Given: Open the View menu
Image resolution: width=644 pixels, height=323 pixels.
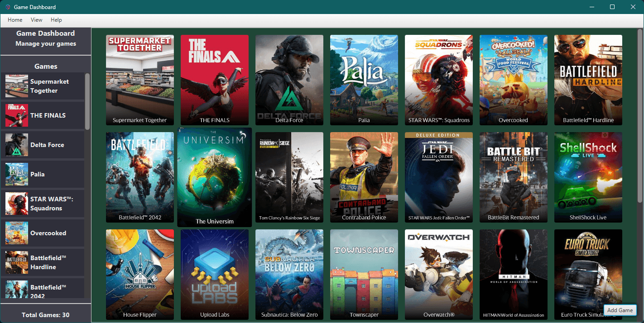Looking at the screenshot, I should [37, 20].
